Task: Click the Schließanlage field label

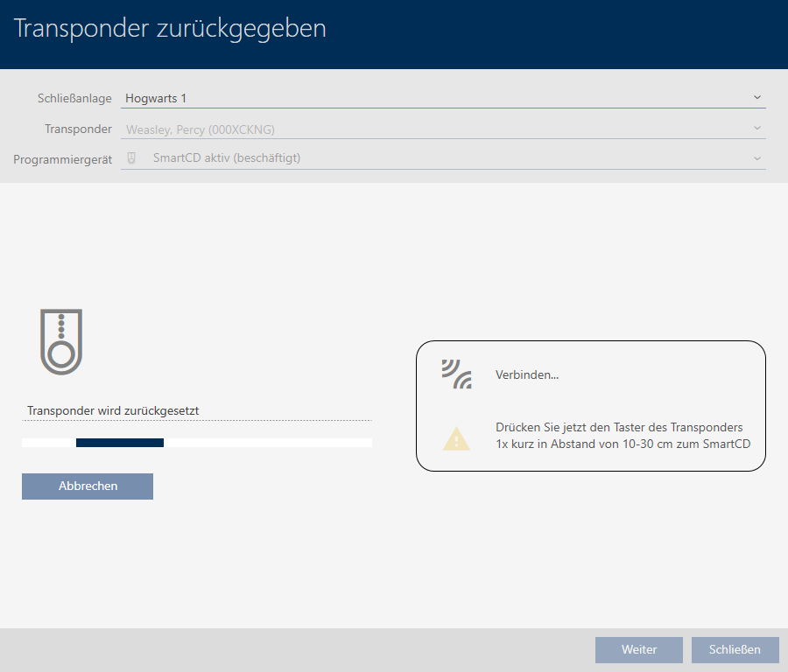Action: coord(74,99)
